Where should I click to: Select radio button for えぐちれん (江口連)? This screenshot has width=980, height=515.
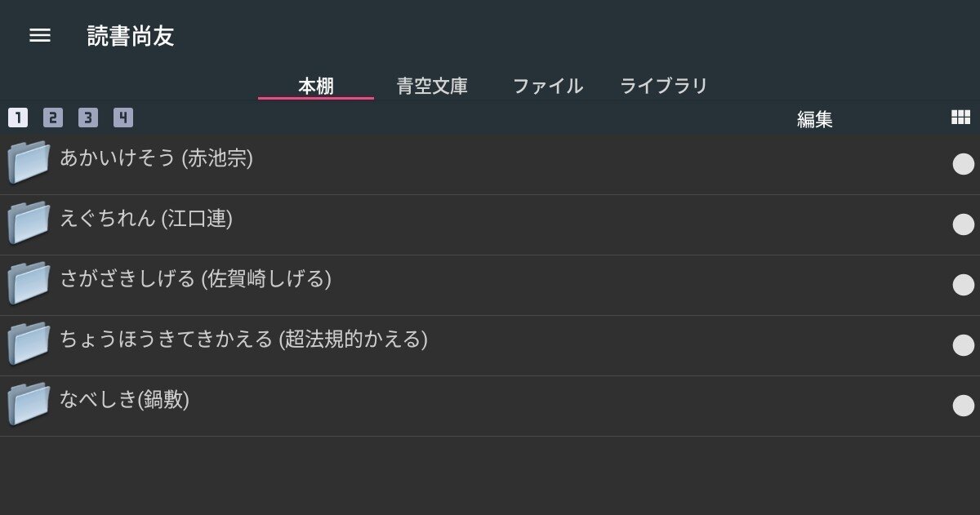pyautogui.click(x=964, y=224)
